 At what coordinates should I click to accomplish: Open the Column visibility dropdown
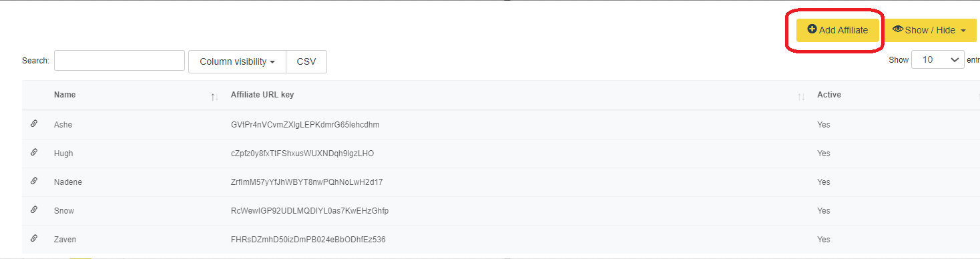click(238, 61)
